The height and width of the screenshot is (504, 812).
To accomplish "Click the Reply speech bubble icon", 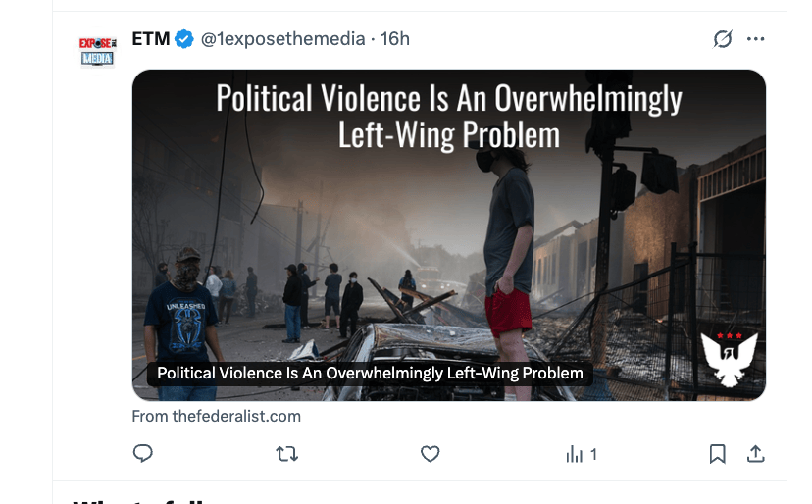I will (x=143, y=454).
